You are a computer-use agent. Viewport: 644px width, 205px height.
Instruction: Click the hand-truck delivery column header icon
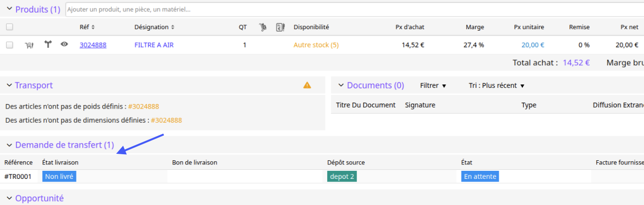[262, 27]
